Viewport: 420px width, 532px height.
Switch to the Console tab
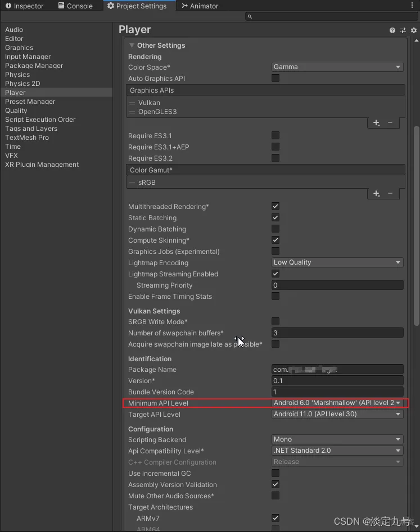(75, 6)
